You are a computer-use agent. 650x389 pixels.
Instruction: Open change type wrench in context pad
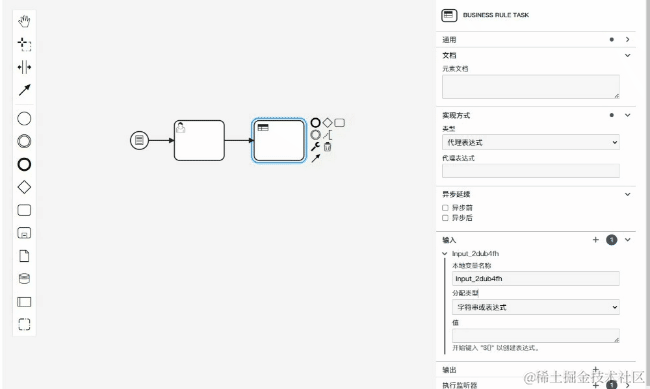coord(315,146)
